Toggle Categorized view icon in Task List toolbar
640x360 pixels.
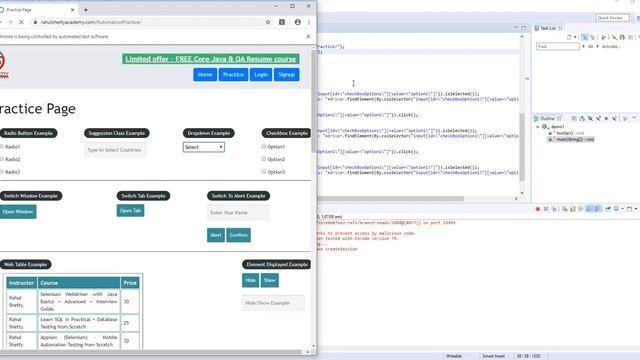pyautogui.click(x=584, y=38)
